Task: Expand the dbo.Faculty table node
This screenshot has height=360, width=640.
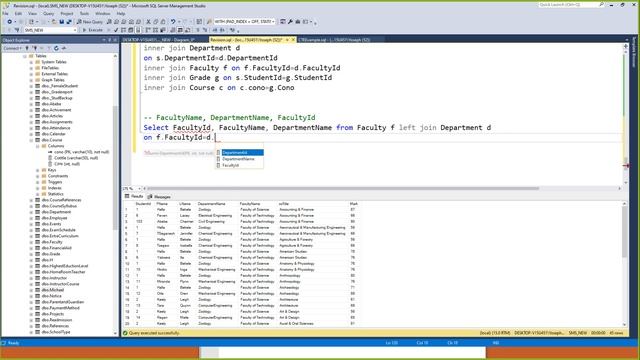Action: 31,242
